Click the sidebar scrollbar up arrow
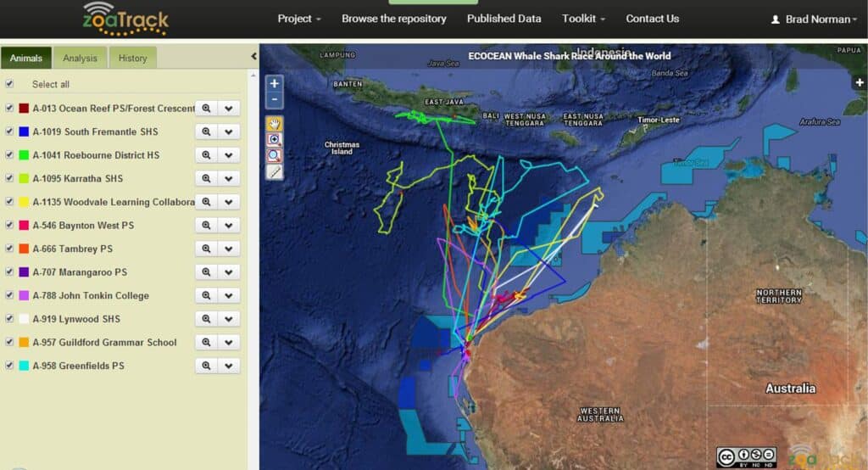Viewport: 868px width, 470px height. (253, 75)
